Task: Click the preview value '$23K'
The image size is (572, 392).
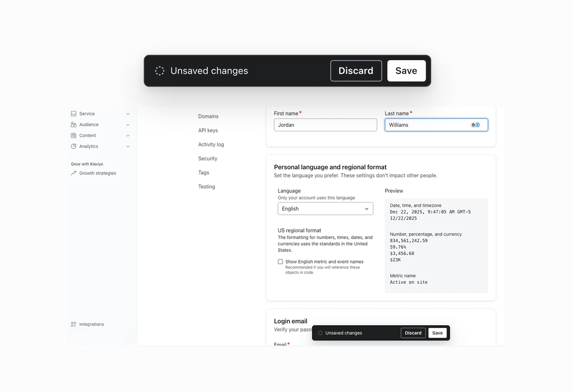Action: 395,260
